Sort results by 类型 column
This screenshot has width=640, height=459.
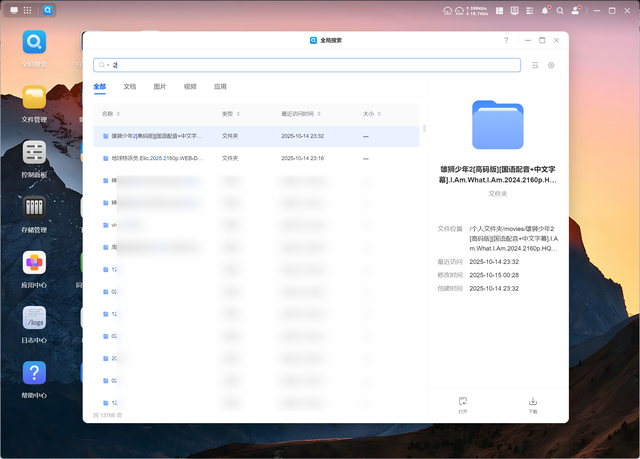point(231,114)
